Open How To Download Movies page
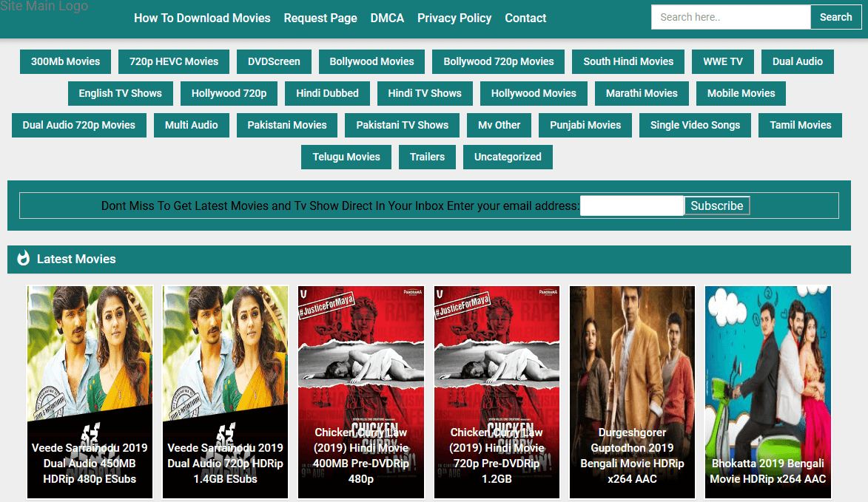868x502 pixels. [x=202, y=18]
